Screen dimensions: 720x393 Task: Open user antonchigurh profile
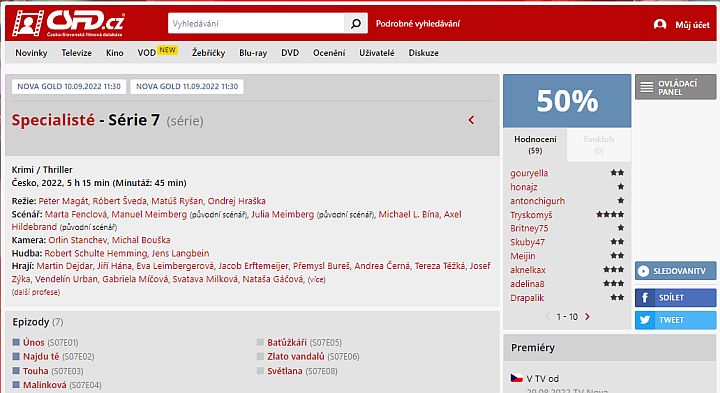pyautogui.click(x=537, y=201)
